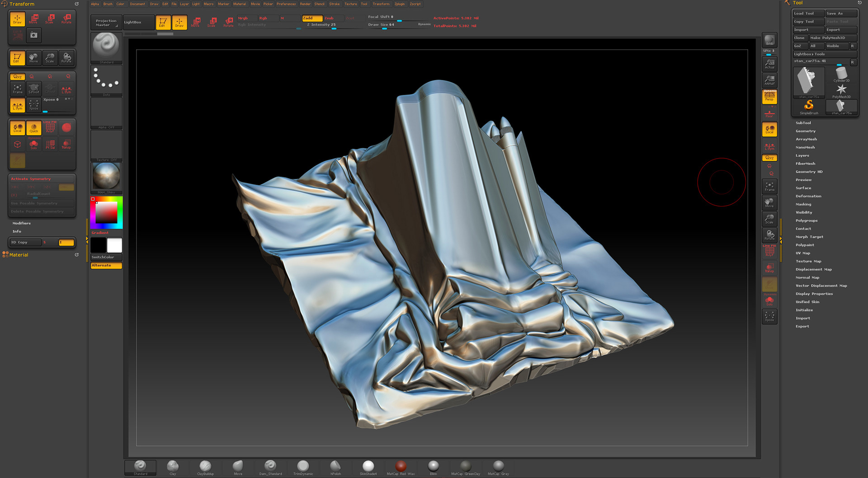Expand the SubTool section
This screenshot has height=478, width=868.
(x=803, y=123)
